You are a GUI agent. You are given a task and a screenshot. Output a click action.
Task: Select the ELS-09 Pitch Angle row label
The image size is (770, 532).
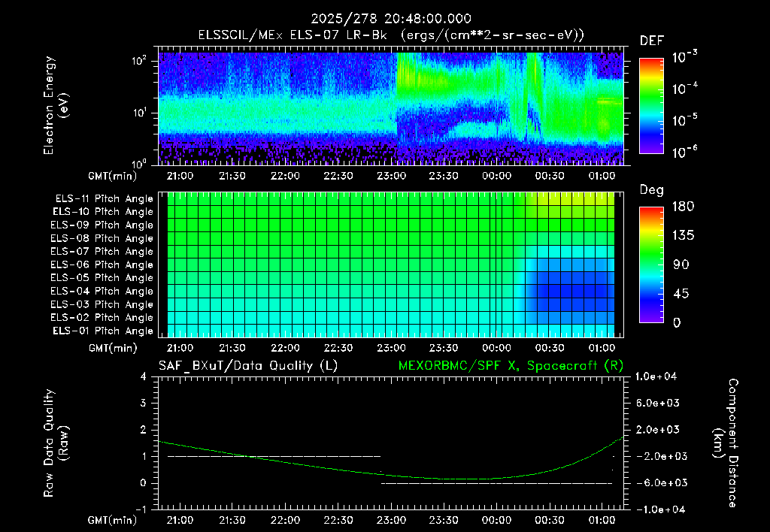(x=102, y=225)
